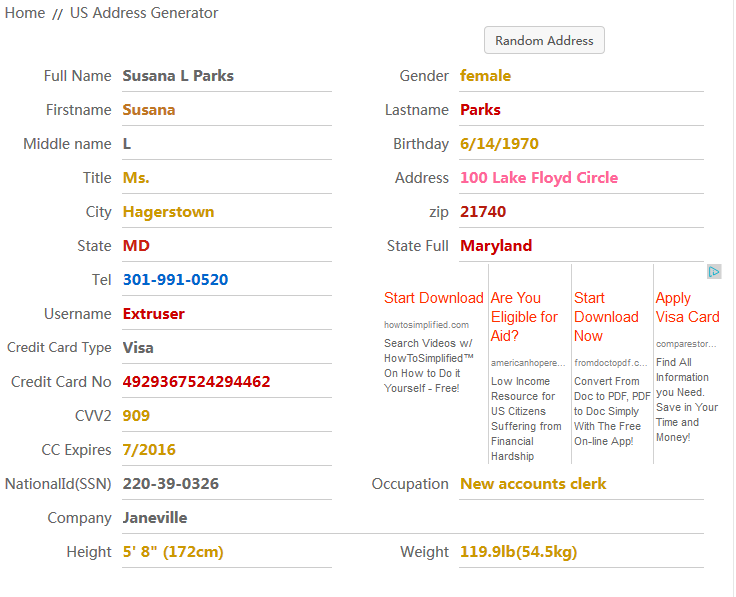Click the fromdoctopdf.c... ad URL
736x597 pixels.
click(x=610, y=363)
